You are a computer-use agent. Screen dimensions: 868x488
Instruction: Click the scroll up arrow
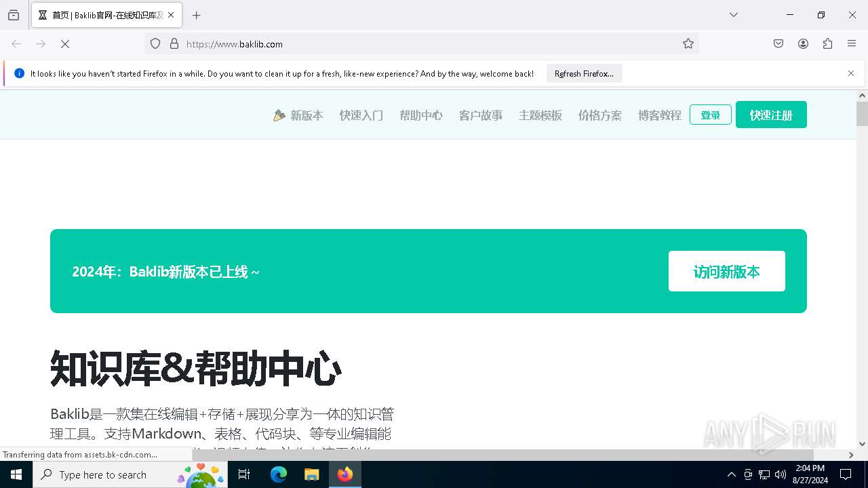(862, 96)
